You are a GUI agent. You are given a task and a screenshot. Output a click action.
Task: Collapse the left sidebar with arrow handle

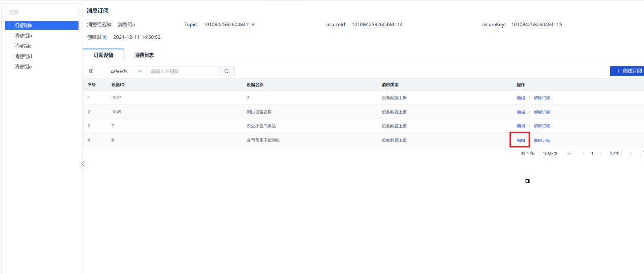tap(83, 163)
